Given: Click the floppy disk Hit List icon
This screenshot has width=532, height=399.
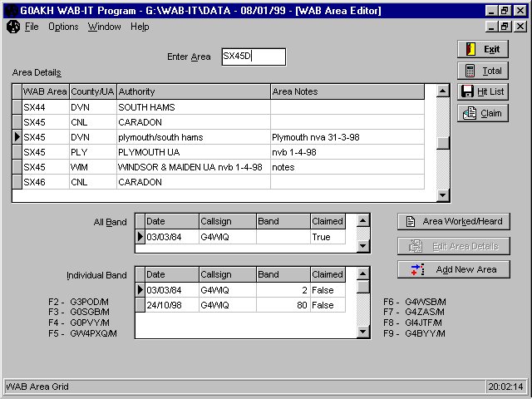Looking at the screenshot, I should click(467, 91).
